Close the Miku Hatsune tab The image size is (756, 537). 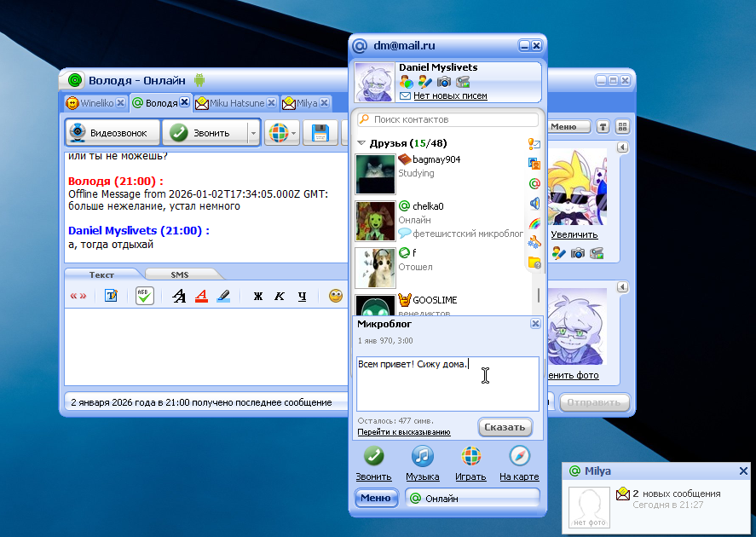tap(271, 102)
